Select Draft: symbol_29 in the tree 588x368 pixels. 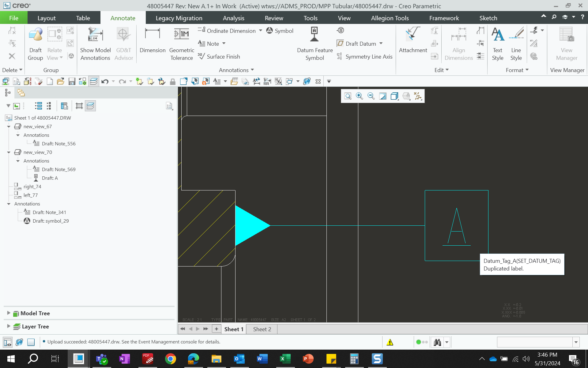[x=51, y=221]
